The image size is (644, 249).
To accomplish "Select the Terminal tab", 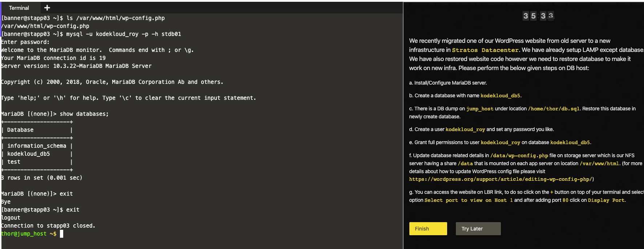I will coord(19,8).
